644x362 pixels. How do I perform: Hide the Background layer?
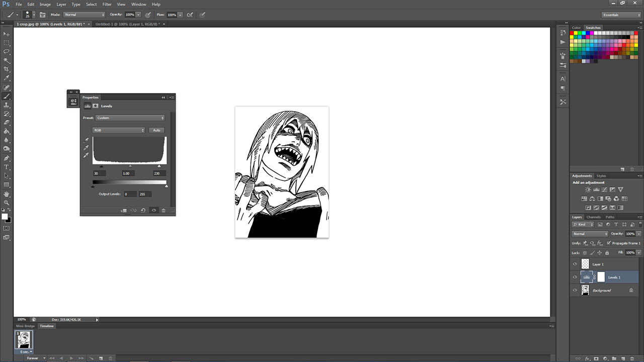(575, 290)
